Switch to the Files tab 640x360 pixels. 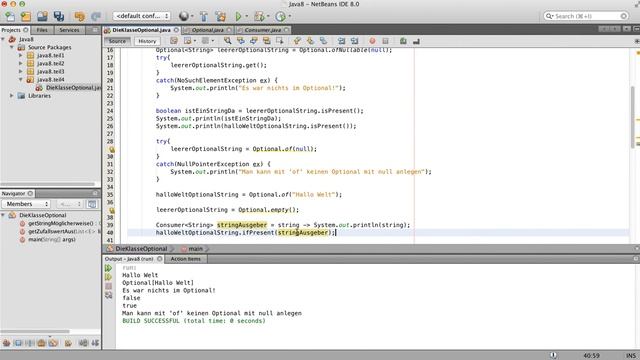tap(42, 30)
